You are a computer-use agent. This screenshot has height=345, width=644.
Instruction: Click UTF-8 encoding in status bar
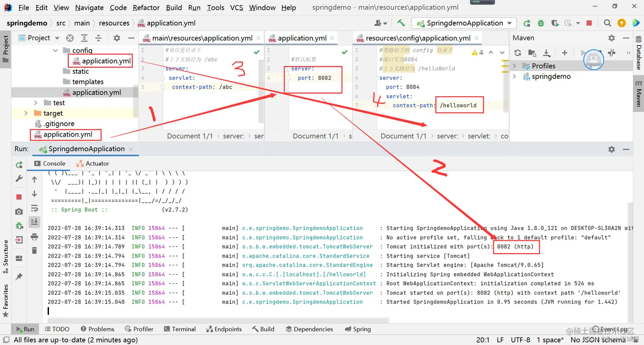click(520, 339)
